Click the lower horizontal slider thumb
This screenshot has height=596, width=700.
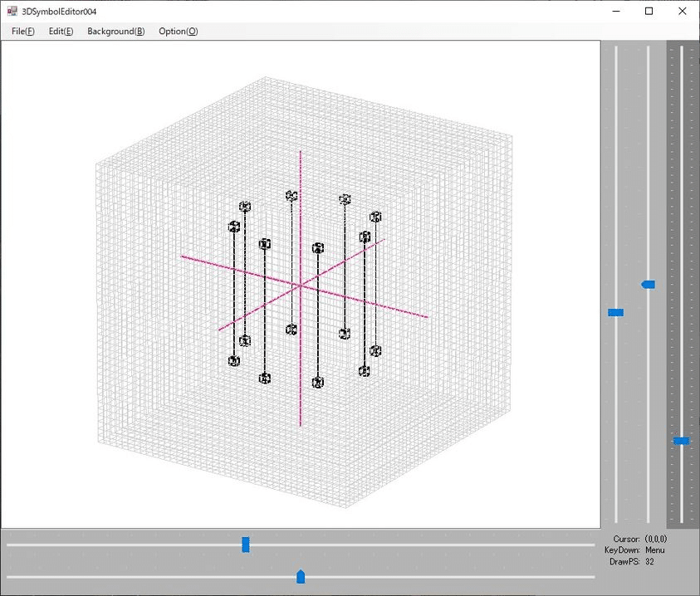(x=301, y=576)
